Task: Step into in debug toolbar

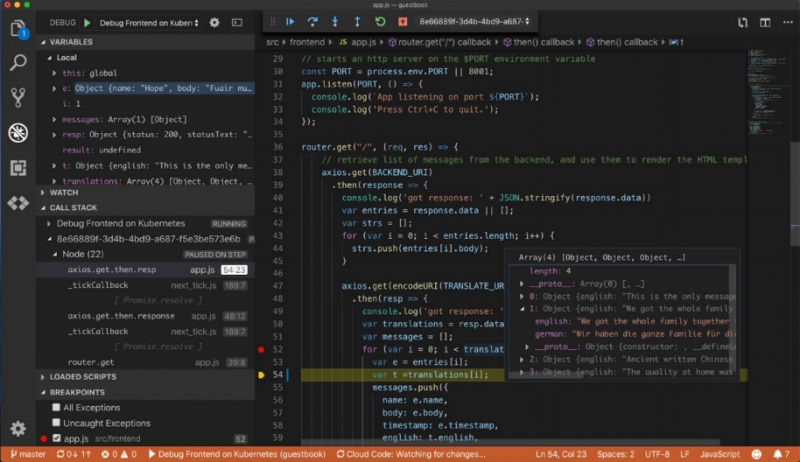Action: point(335,21)
